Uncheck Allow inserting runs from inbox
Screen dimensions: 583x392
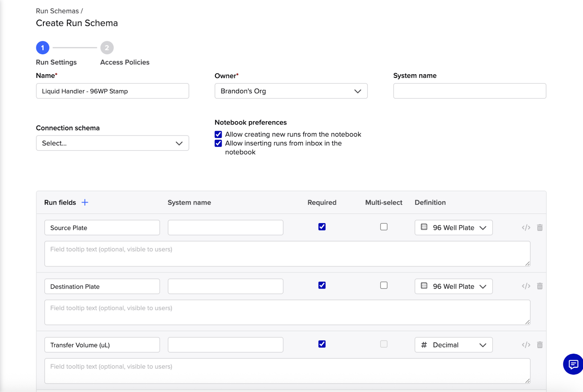[218, 143]
